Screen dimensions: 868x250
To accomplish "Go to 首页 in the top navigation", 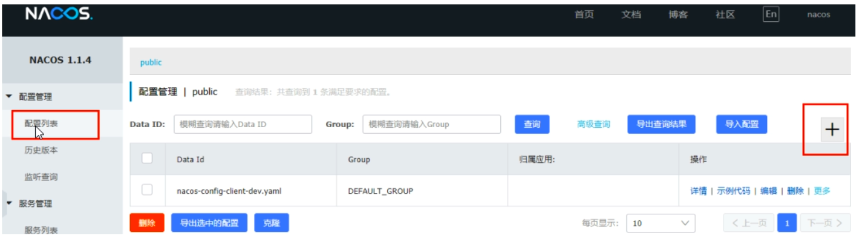I will pyautogui.click(x=584, y=15).
